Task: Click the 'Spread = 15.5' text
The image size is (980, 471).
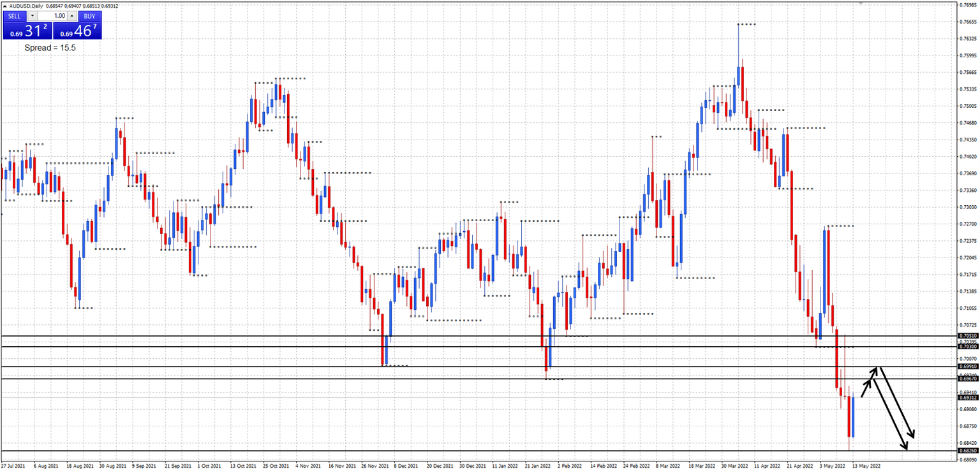Action: [x=50, y=47]
